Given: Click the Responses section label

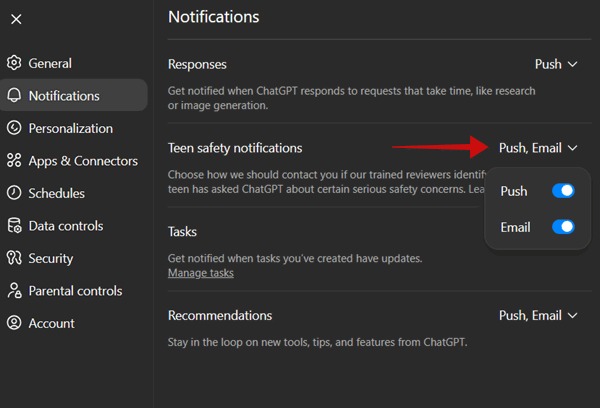Looking at the screenshot, I should tap(197, 64).
